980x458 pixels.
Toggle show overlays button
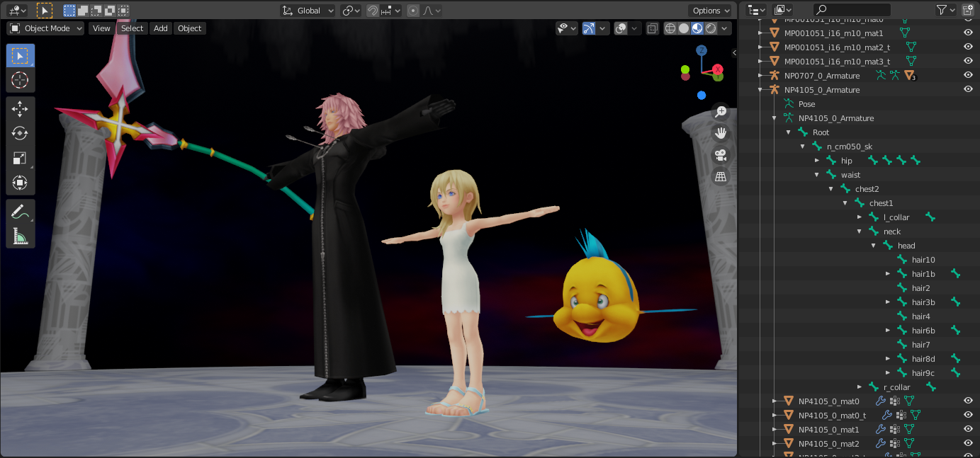pos(621,28)
